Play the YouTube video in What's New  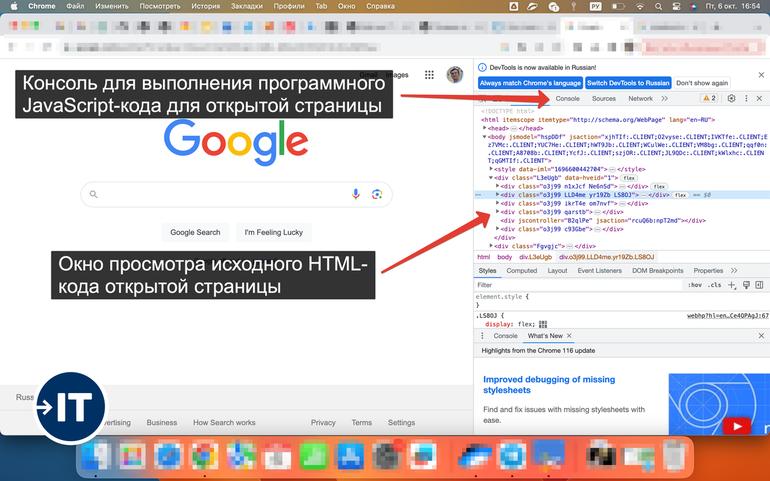tap(737, 426)
